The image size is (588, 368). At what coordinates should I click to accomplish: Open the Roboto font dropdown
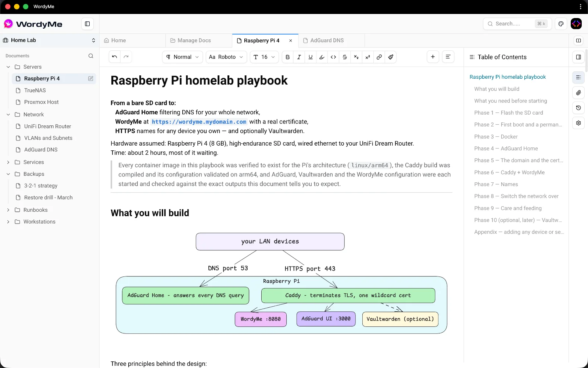pyautogui.click(x=226, y=57)
